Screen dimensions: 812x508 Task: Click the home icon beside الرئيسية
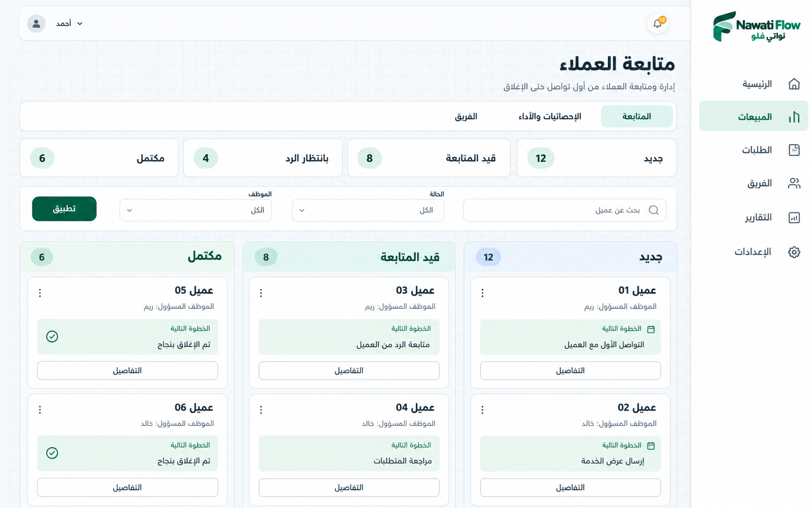pyautogui.click(x=794, y=84)
